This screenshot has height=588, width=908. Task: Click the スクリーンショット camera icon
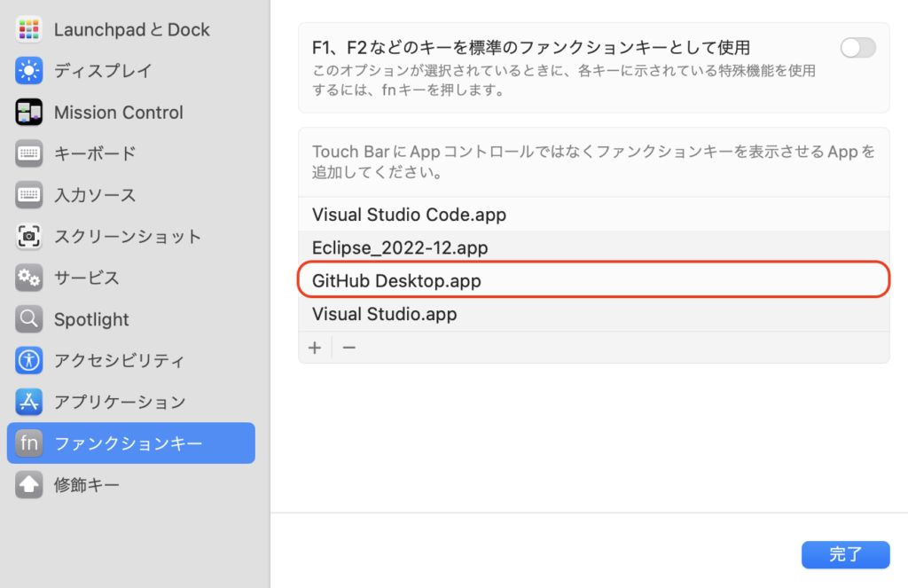point(29,237)
